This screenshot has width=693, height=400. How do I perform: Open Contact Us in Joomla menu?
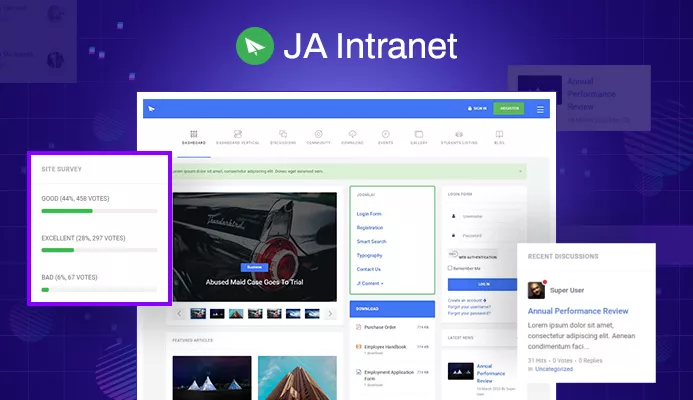point(369,269)
